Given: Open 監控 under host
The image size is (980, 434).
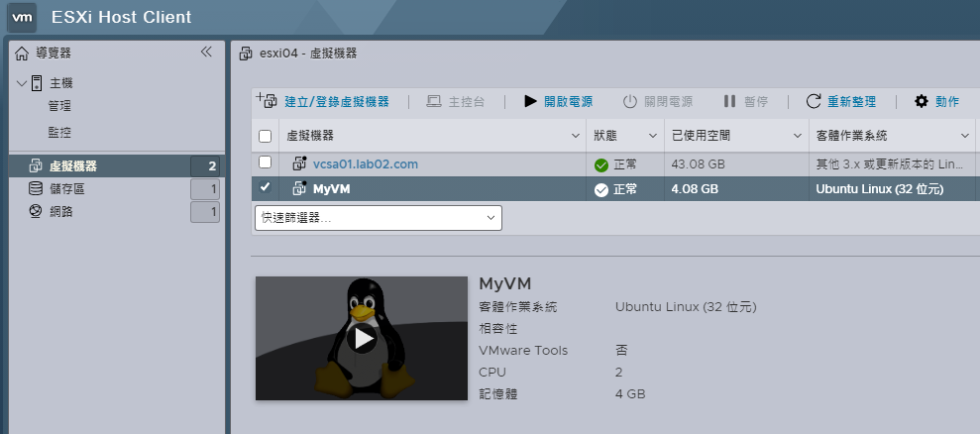Looking at the screenshot, I should (x=59, y=133).
